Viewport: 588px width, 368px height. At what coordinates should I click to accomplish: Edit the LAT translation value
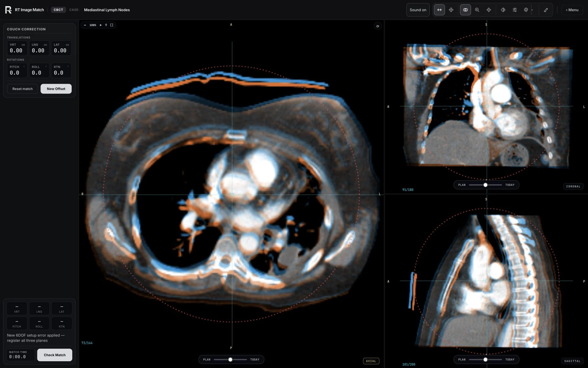click(61, 48)
